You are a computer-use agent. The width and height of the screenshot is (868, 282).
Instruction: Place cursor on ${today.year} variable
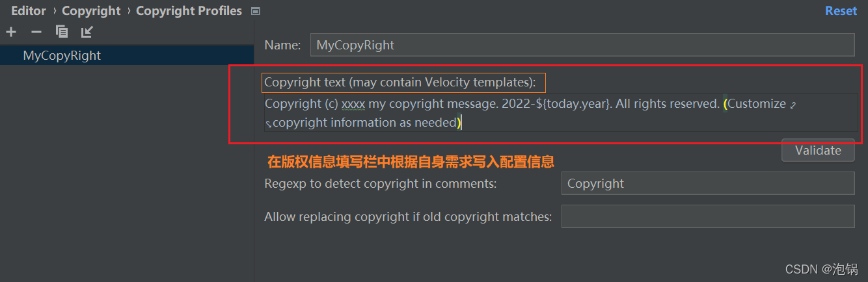(x=573, y=103)
